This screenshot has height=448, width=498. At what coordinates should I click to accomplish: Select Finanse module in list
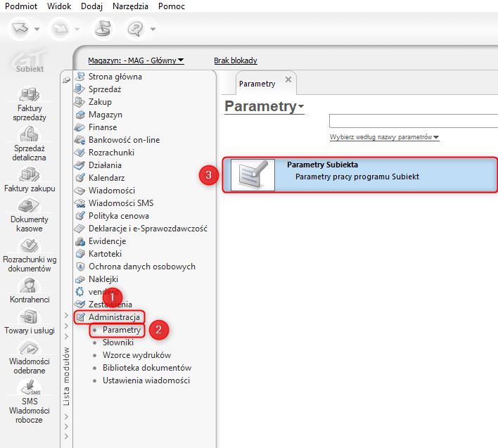point(103,127)
